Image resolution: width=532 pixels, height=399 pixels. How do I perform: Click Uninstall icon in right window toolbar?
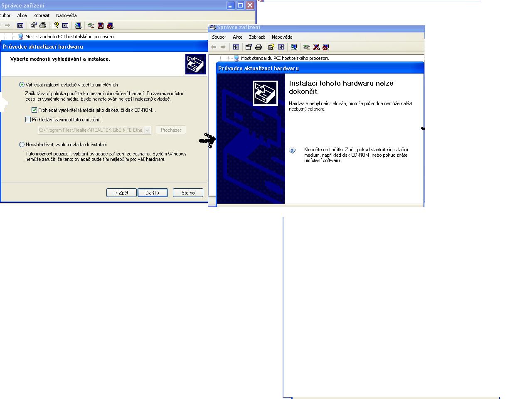(316, 47)
